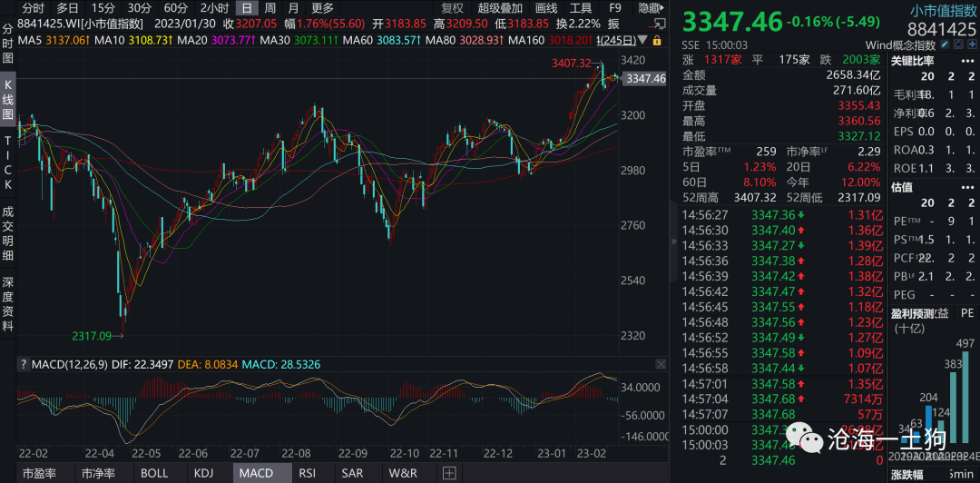This screenshot has width=980, height=483.
Task: Switch the indicator to BOLL
Action: coord(154,473)
